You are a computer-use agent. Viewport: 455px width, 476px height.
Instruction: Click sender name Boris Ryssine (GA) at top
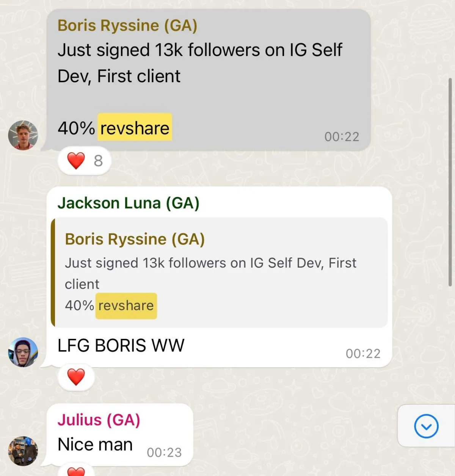click(x=127, y=25)
